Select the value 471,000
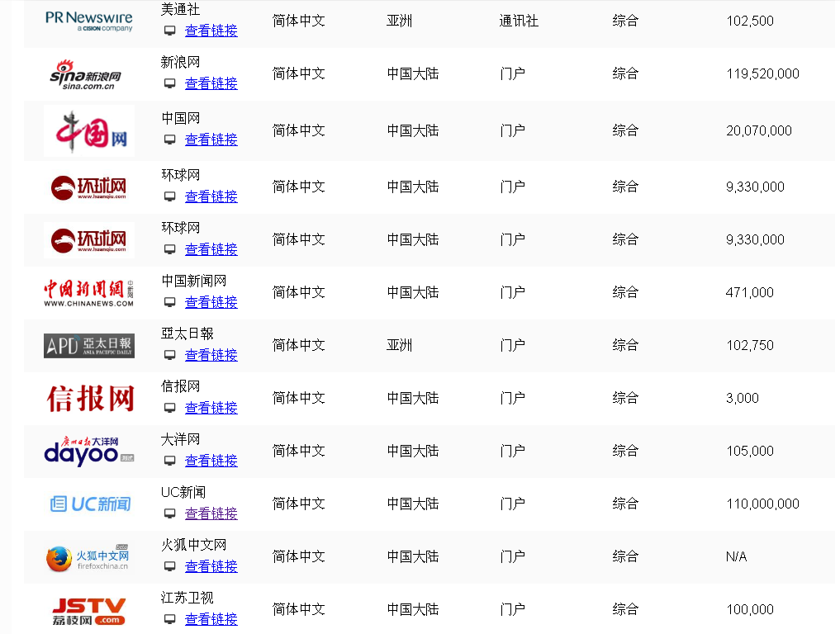Viewport: 840px width, 634px height. click(x=750, y=292)
